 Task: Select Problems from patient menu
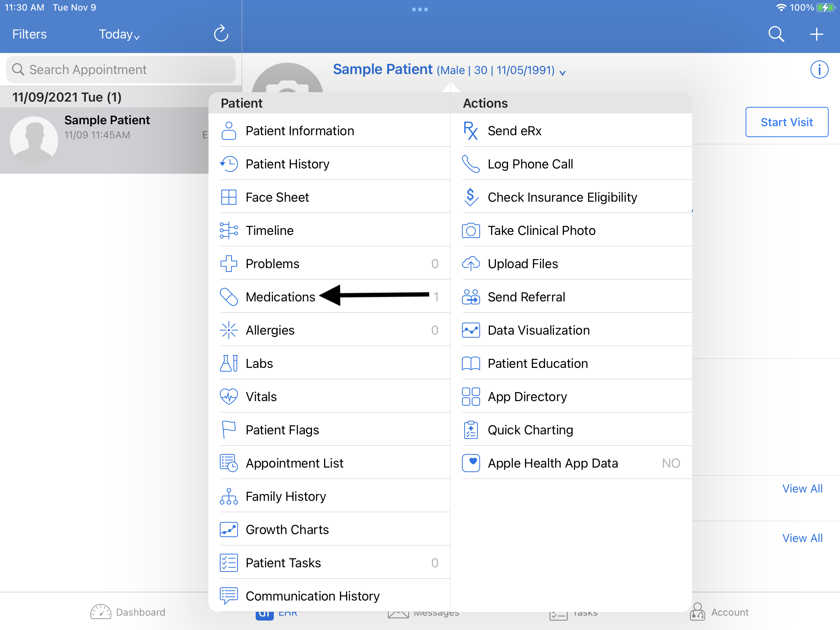[272, 263]
